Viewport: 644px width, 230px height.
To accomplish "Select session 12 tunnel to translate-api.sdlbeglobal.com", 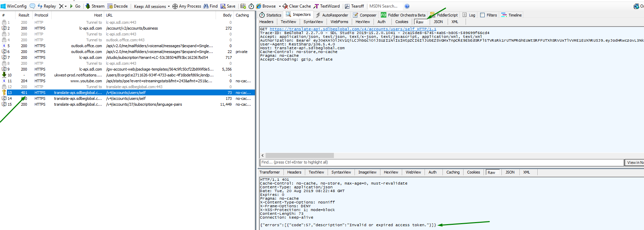I will click(x=128, y=87).
